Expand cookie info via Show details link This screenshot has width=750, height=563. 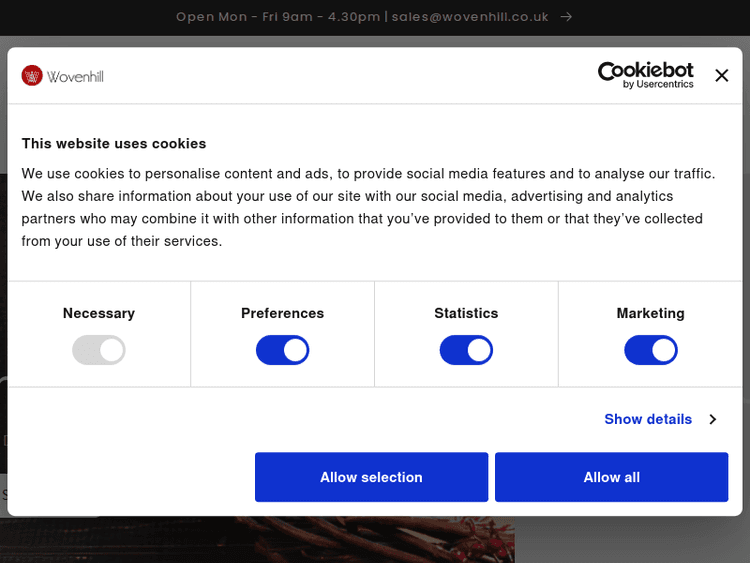[x=648, y=419]
